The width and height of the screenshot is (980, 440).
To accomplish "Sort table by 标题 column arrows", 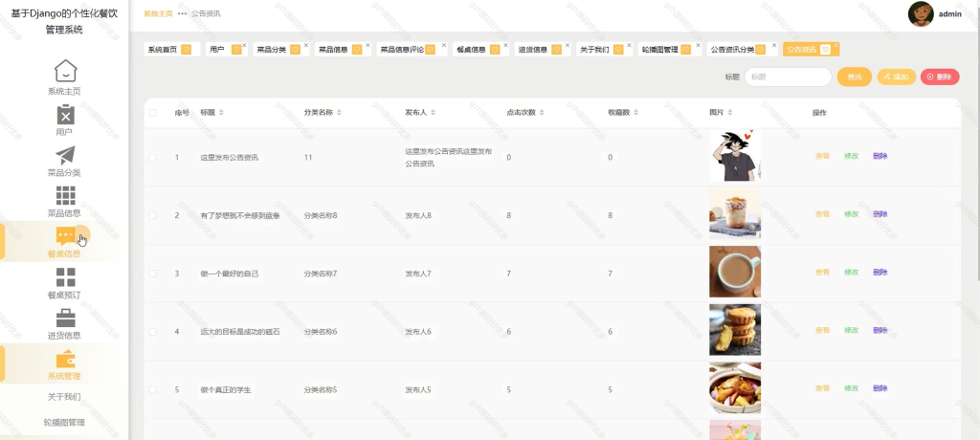I will [221, 113].
